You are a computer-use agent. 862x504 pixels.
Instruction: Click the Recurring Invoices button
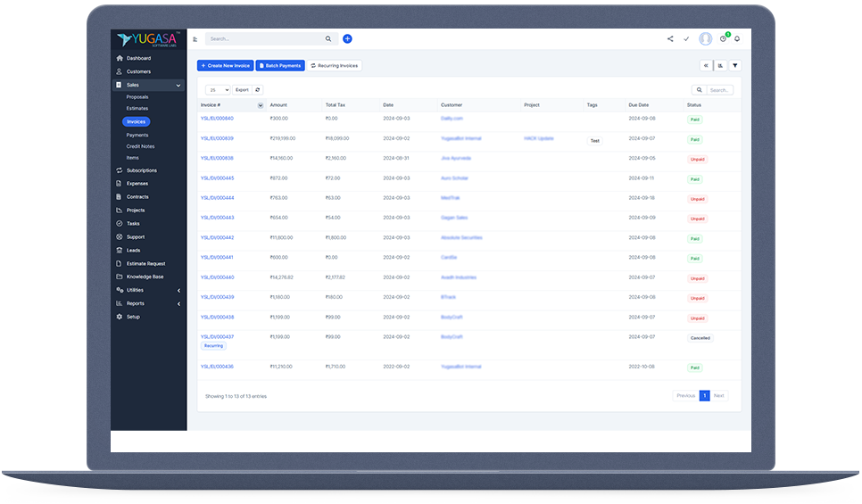pyautogui.click(x=335, y=65)
